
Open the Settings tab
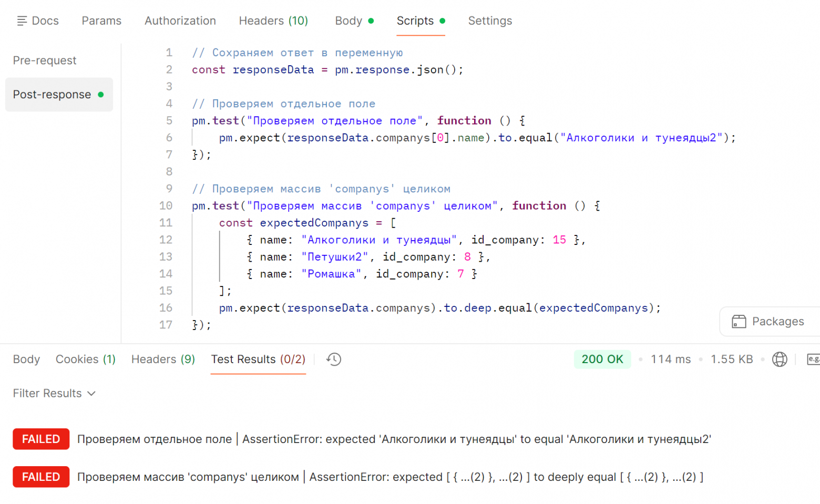(x=490, y=21)
